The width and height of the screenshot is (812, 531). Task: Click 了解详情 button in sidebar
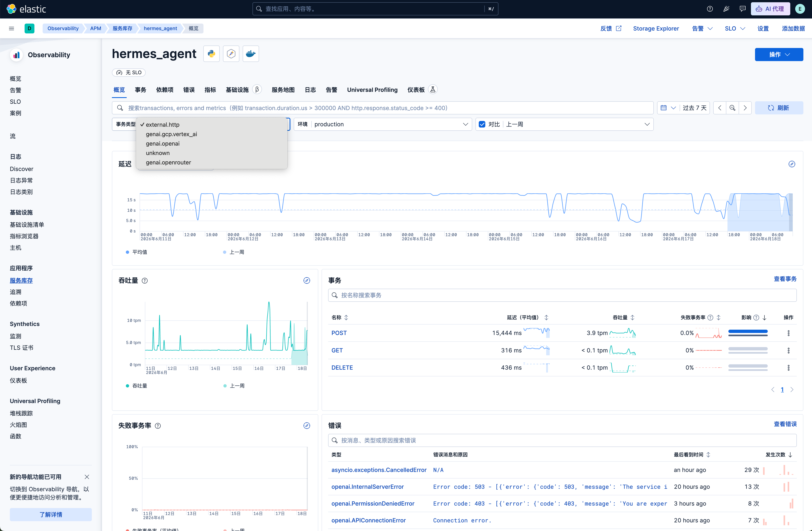(x=50, y=514)
